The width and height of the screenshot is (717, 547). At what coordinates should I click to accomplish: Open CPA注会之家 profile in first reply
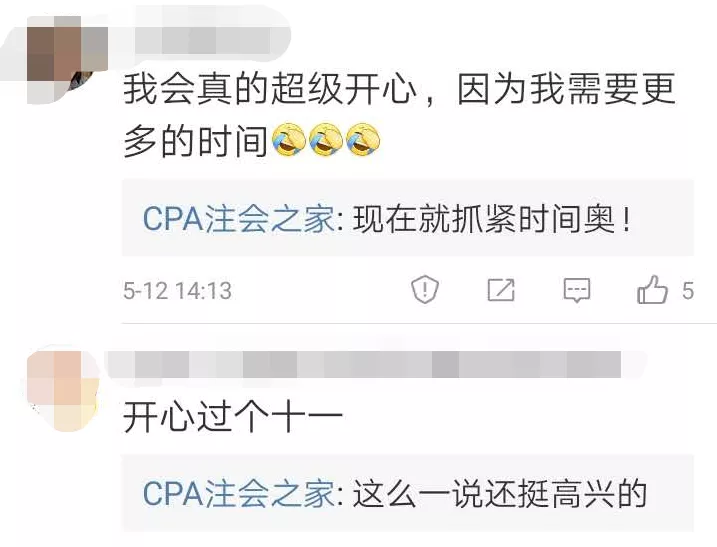(238, 219)
